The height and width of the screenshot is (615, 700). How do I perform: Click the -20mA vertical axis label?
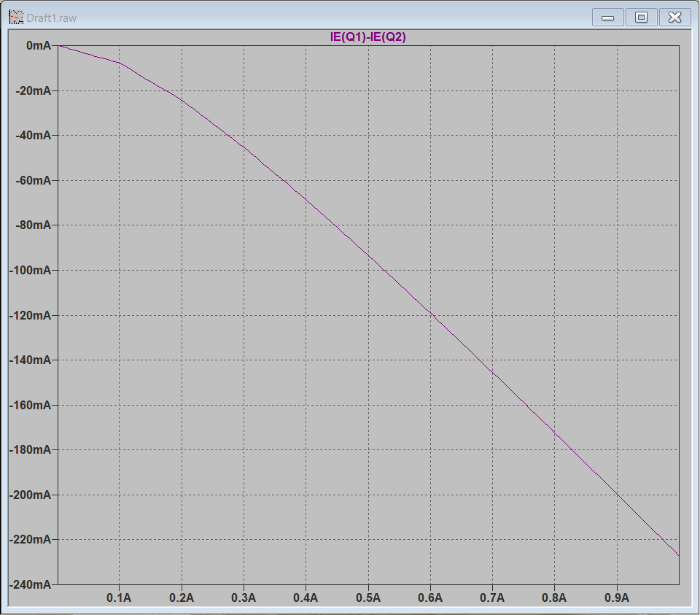[33, 90]
